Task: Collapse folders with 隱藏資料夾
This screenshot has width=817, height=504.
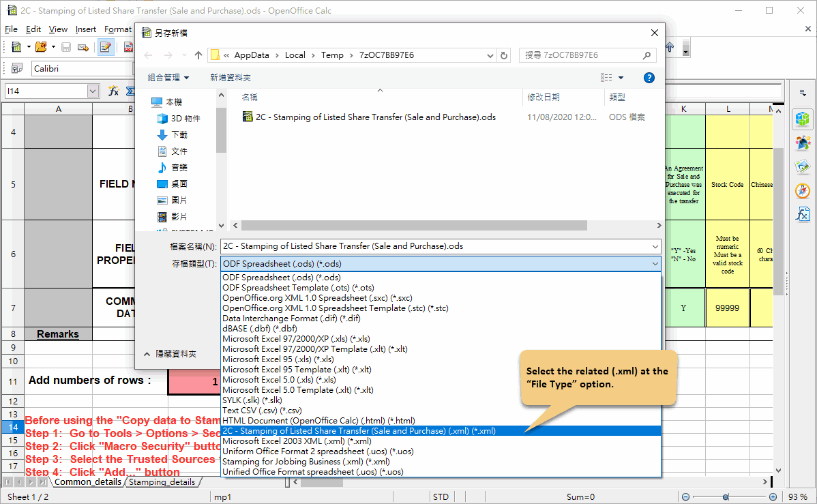Action: [x=170, y=354]
